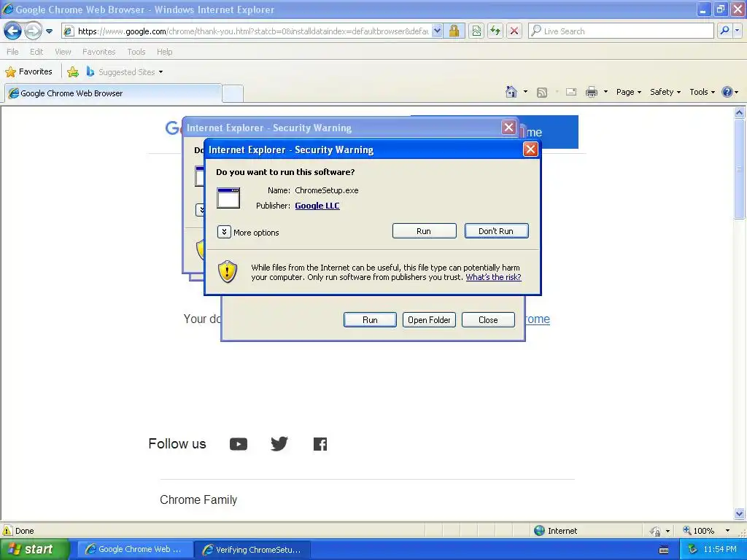The image size is (747, 560).
Task: Click the Protected Mode status bar icon
Action: coord(656,531)
